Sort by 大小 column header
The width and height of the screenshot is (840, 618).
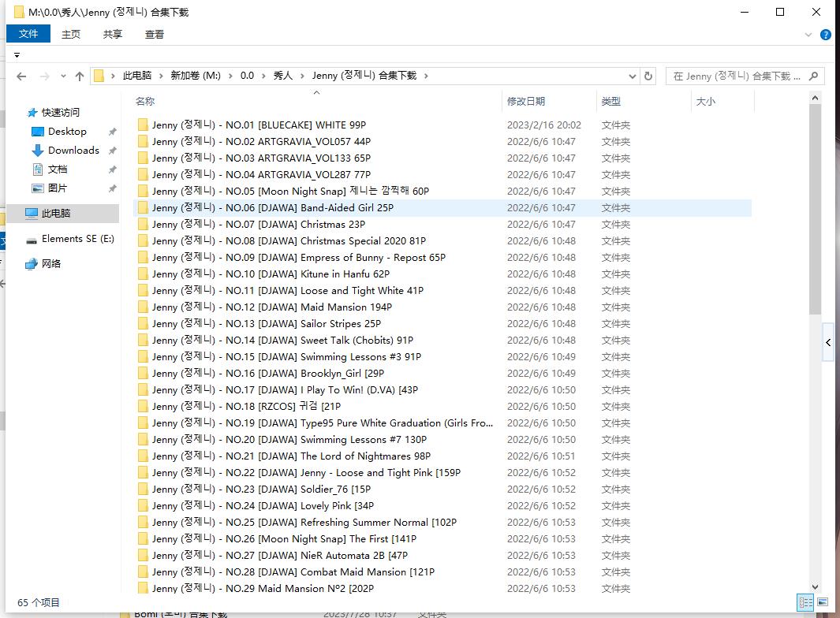722,101
